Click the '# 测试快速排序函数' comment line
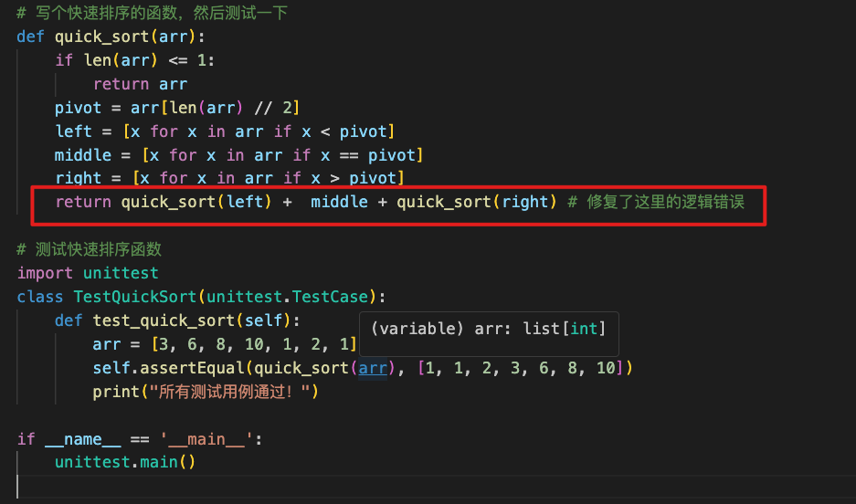This screenshot has height=504, width=856. coord(90,249)
